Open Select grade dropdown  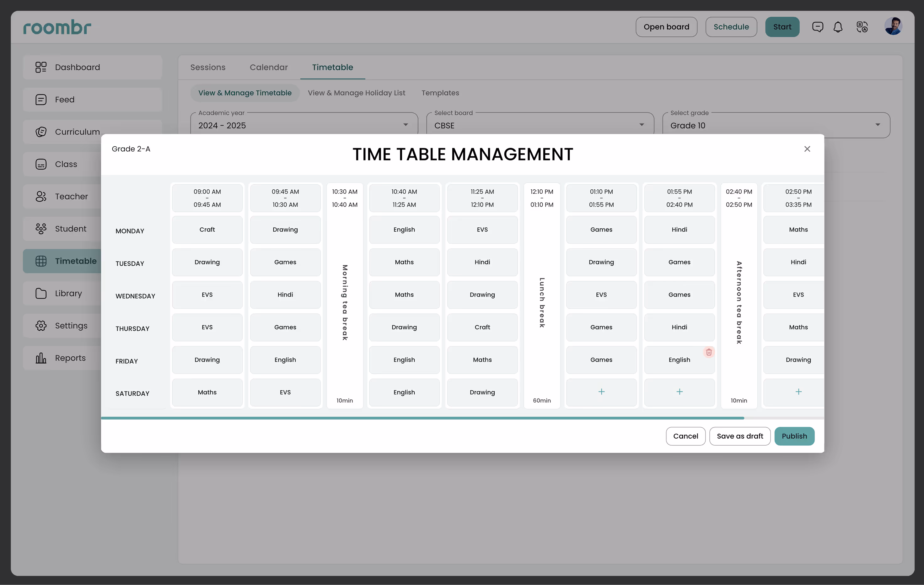877,125
